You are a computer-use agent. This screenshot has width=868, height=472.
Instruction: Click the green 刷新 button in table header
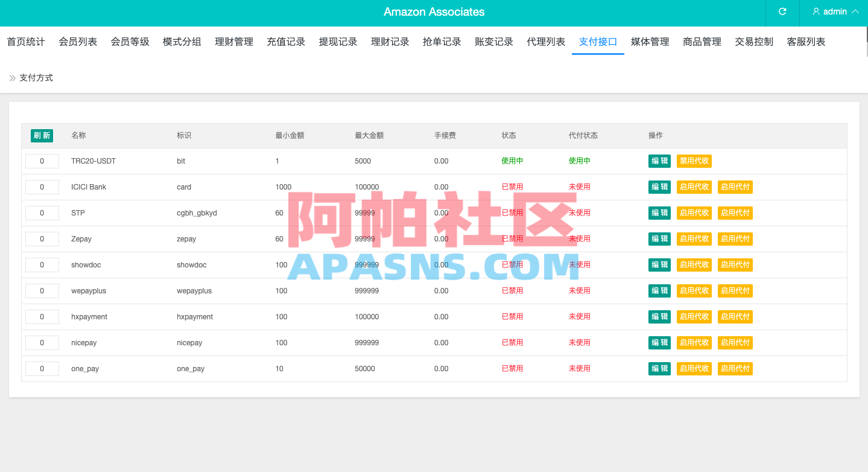(x=42, y=136)
